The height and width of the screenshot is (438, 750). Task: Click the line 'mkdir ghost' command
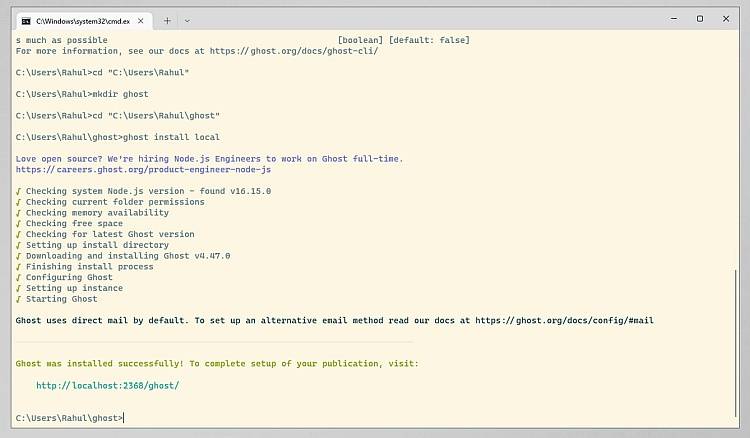coord(82,94)
